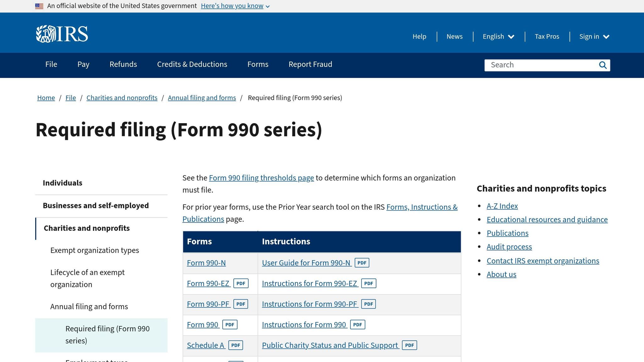This screenshot has width=644, height=362.
Task: Go to File breadcrumb link
Action: click(71, 98)
